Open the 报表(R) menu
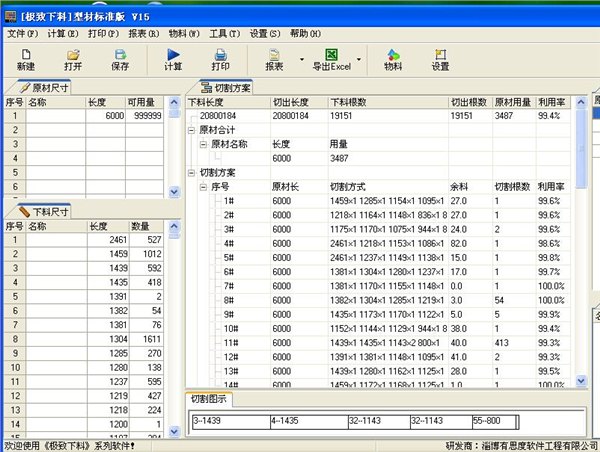600x452 pixels. (x=144, y=34)
